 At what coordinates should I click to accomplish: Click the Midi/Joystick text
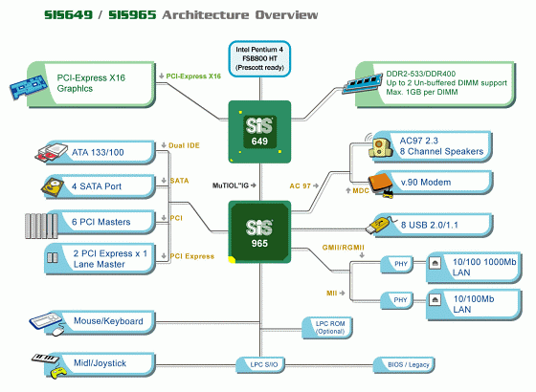click(x=100, y=363)
